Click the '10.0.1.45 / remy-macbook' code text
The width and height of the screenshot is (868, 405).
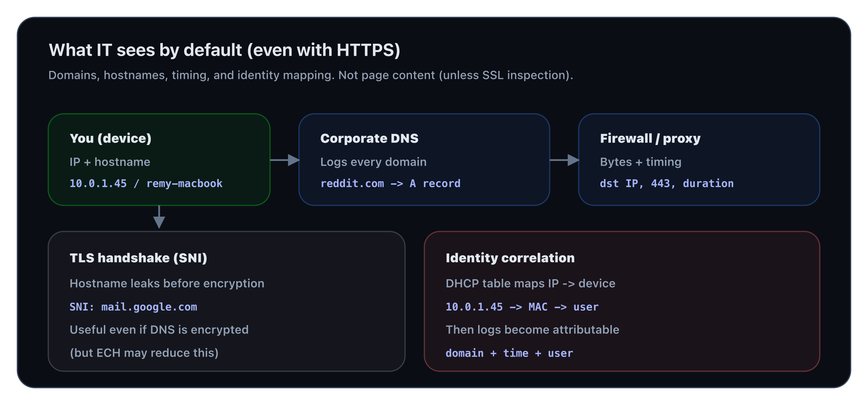[146, 184]
